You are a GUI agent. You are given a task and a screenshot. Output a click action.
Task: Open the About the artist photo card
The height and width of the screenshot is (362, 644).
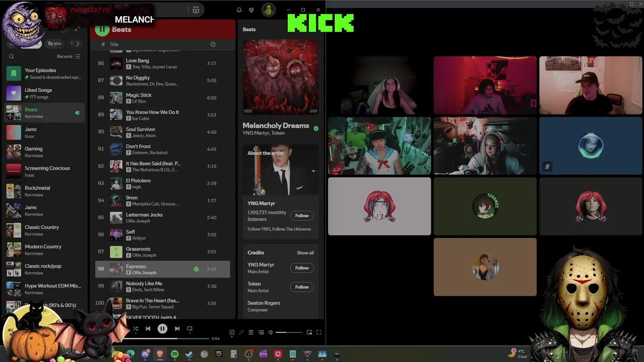click(281, 170)
